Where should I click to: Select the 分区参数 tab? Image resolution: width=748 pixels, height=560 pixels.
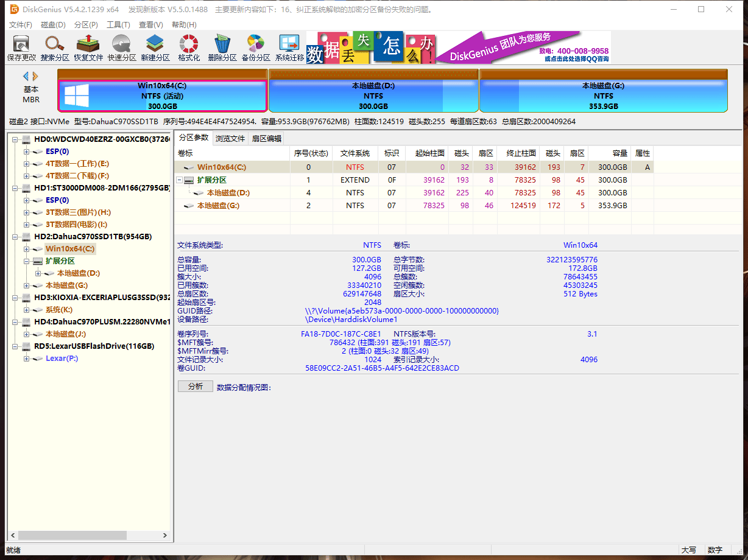tap(194, 138)
